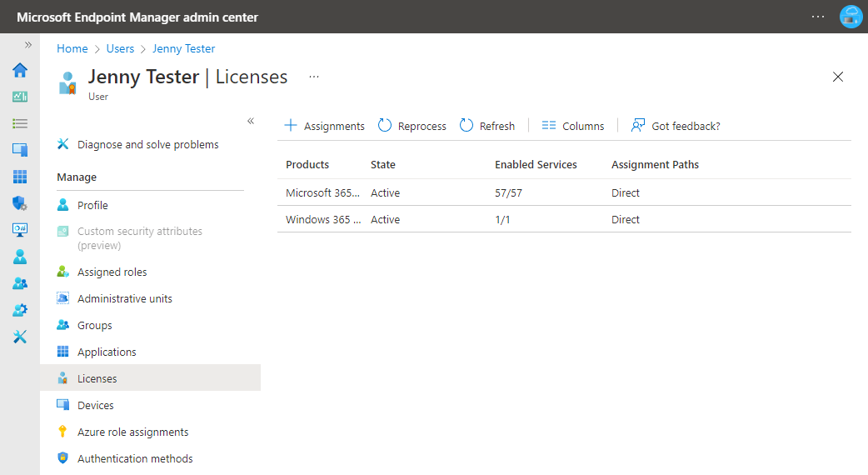
Task: Click Jenny Tester user header icon
Action: (x=67, y=83)
